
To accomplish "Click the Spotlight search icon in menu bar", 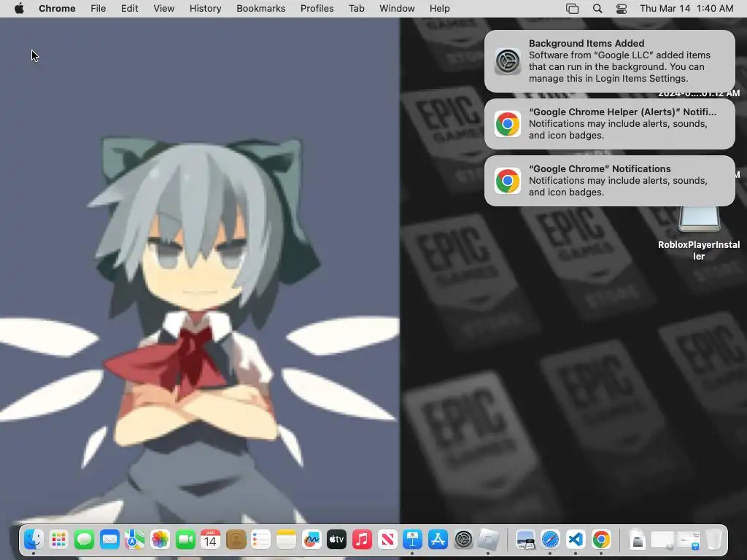I will 597,9.
